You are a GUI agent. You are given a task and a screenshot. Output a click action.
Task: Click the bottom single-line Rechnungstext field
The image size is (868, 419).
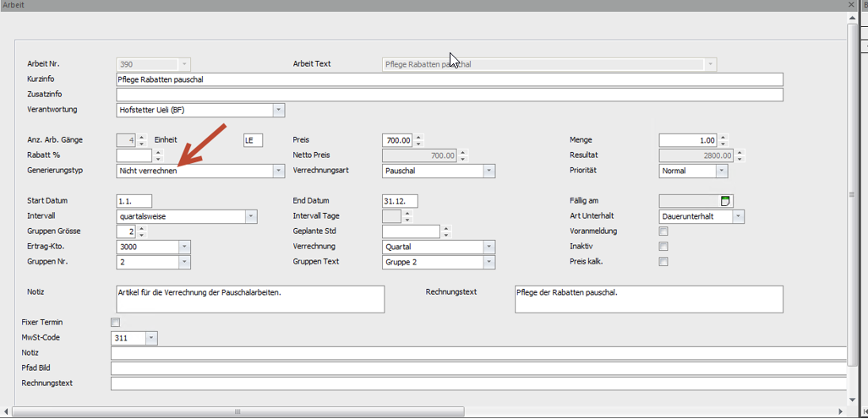point(479,383)
